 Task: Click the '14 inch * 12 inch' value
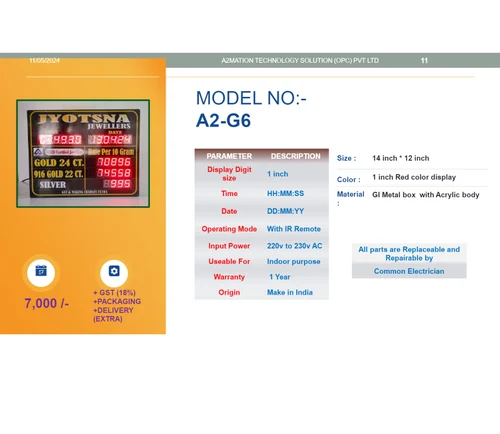(x=401, y=158)
